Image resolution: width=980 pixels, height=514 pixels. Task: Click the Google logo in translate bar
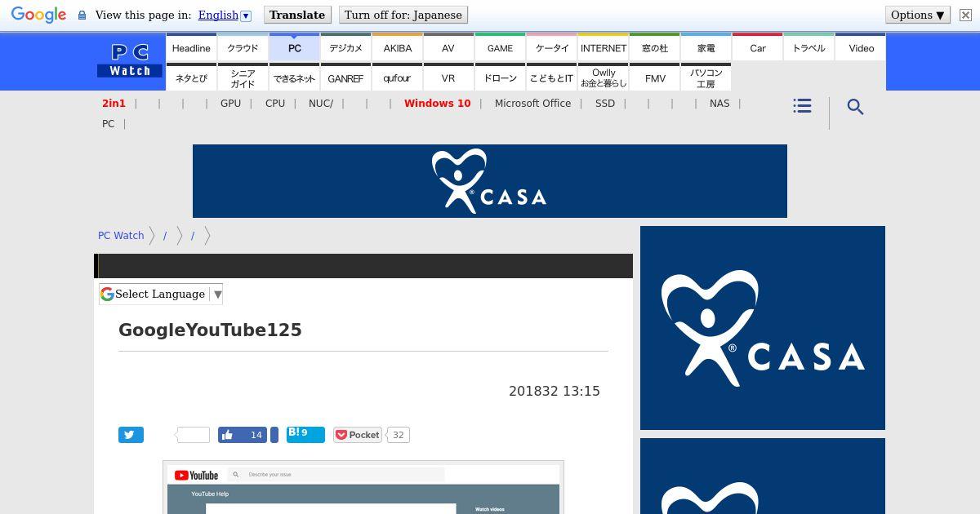coord(38,15)
